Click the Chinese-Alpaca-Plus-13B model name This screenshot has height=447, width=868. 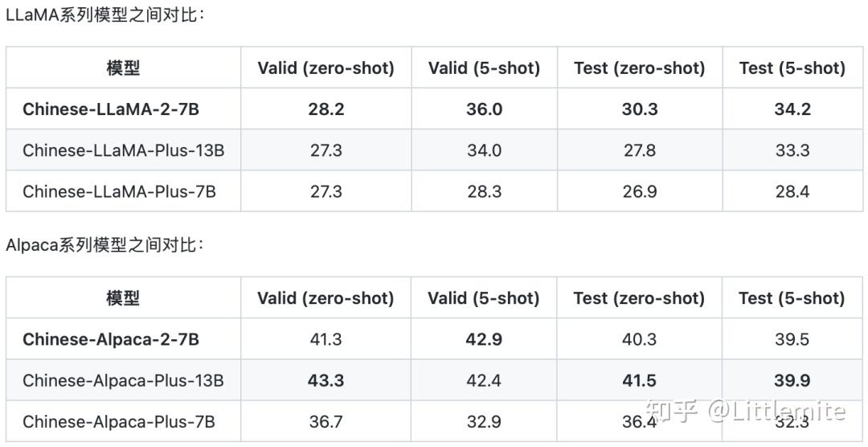(x=123, y=380)
